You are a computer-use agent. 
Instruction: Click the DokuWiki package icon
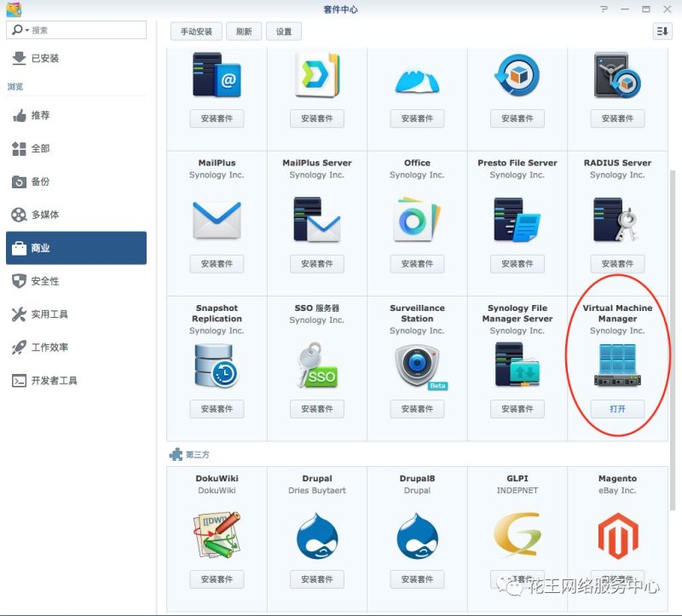pyautogui.click(x=217, y=535)
